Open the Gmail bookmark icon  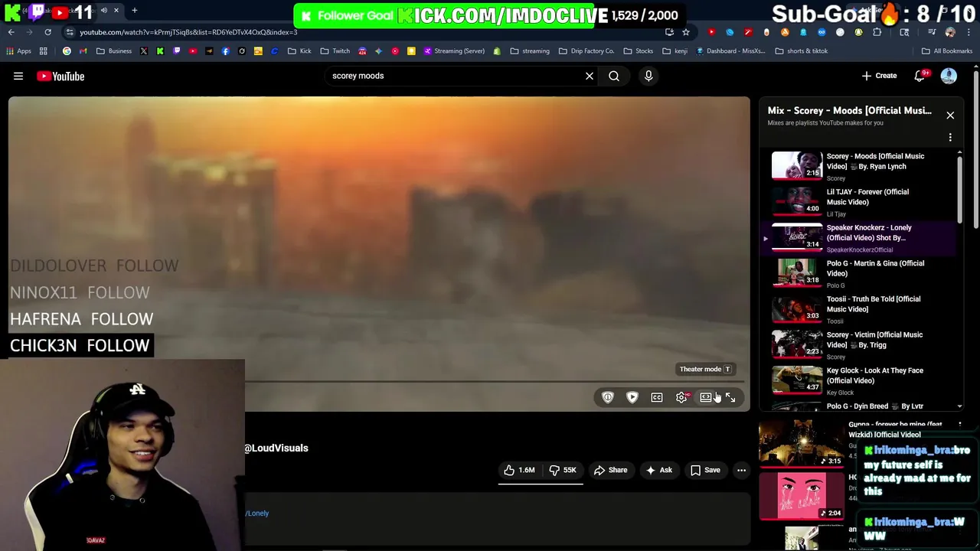83,51
